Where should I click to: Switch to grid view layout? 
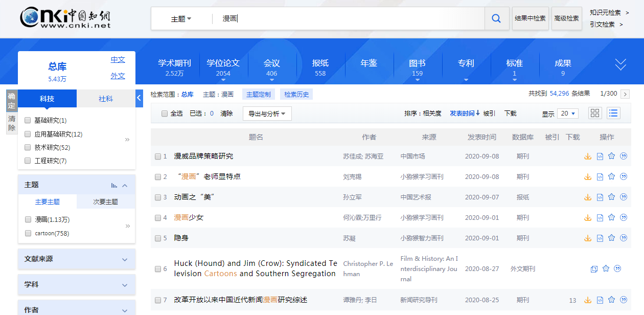click(595, 114)
